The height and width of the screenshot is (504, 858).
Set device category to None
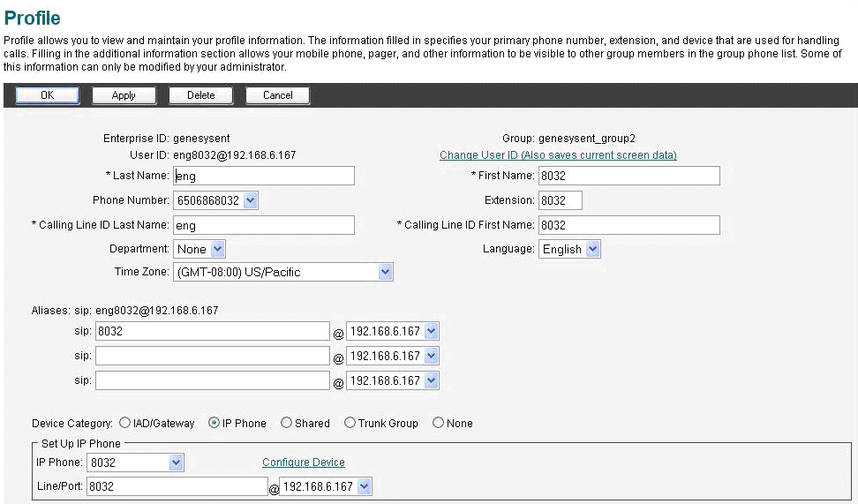click(438, 423)
